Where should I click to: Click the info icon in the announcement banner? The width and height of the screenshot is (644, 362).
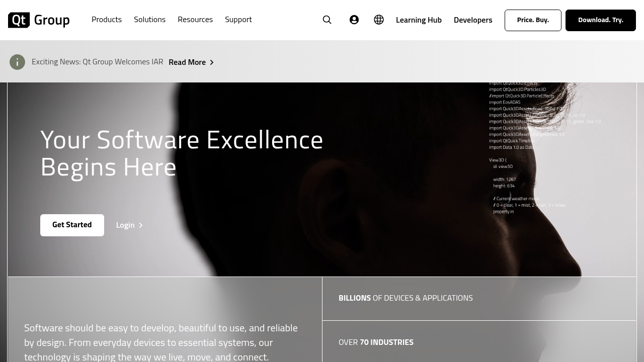[17, 61]
